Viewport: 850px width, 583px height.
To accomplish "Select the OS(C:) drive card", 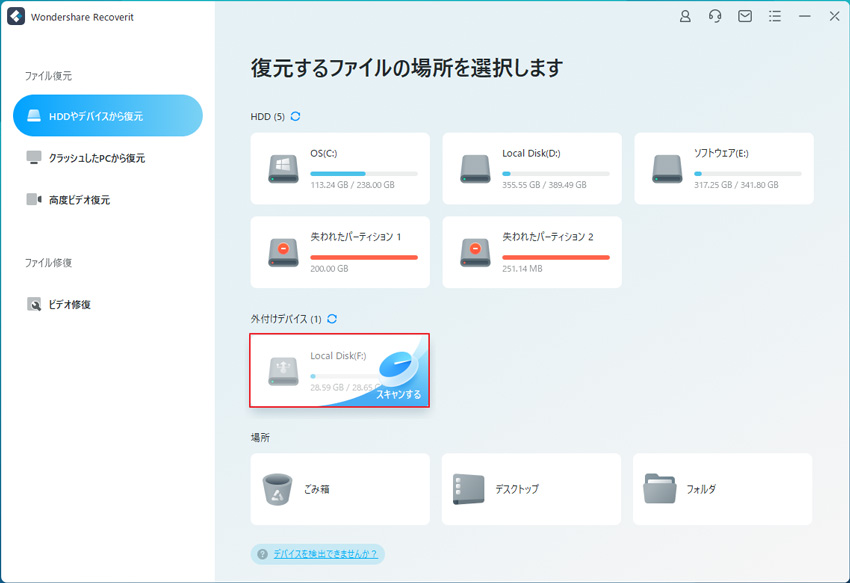I will [x=340, y=168].
